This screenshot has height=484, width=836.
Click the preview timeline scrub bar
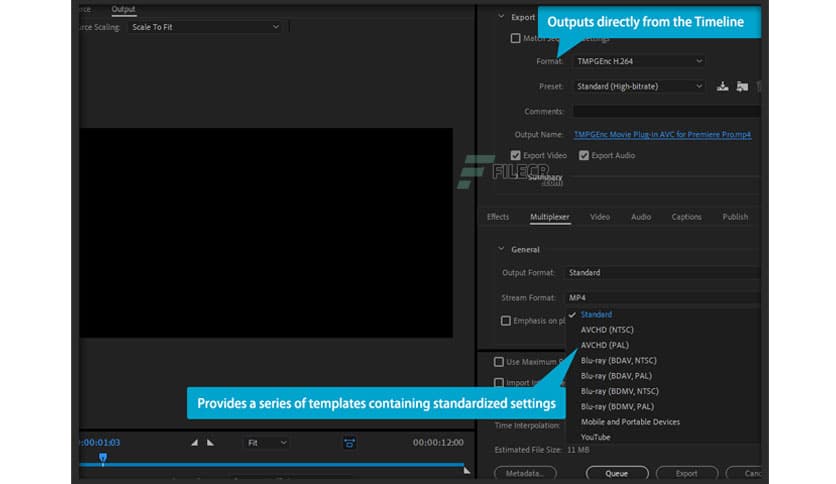click(x=272, y=465)
